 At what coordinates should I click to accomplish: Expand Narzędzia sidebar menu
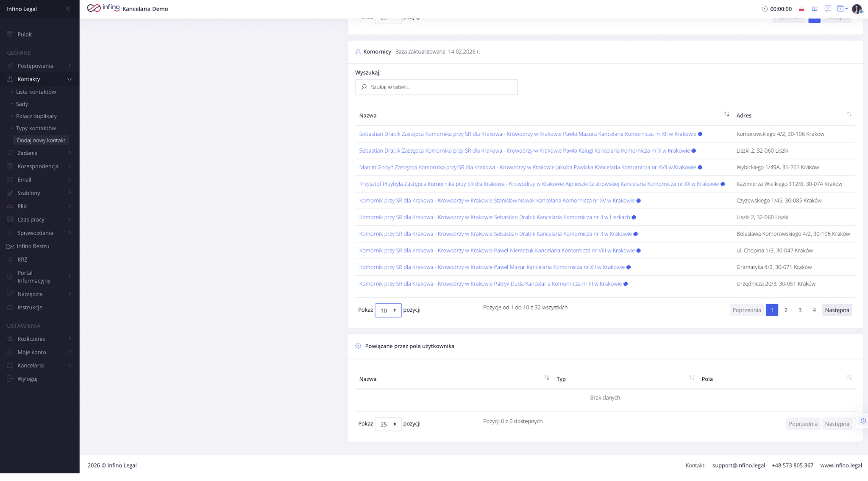tap(39, 294)
